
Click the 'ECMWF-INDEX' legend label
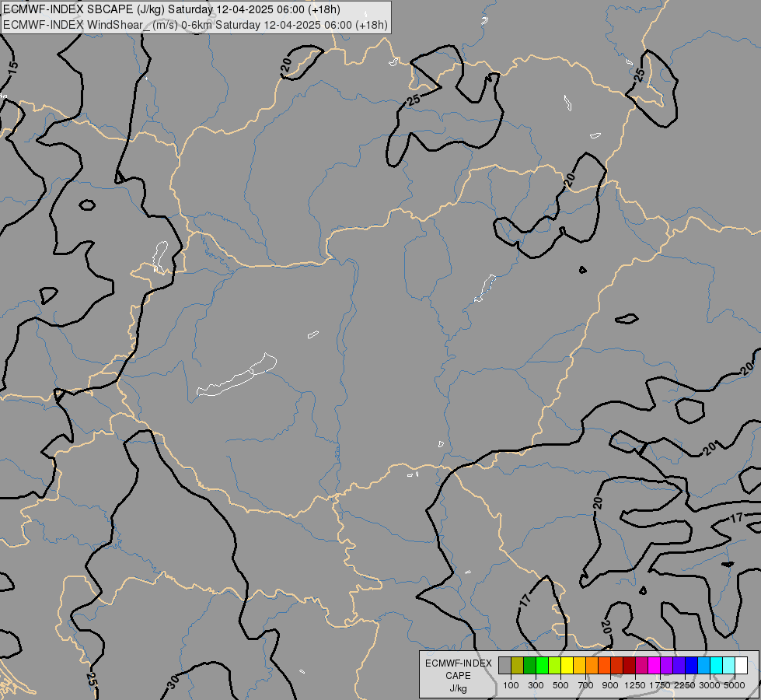[x=458, y=663]
